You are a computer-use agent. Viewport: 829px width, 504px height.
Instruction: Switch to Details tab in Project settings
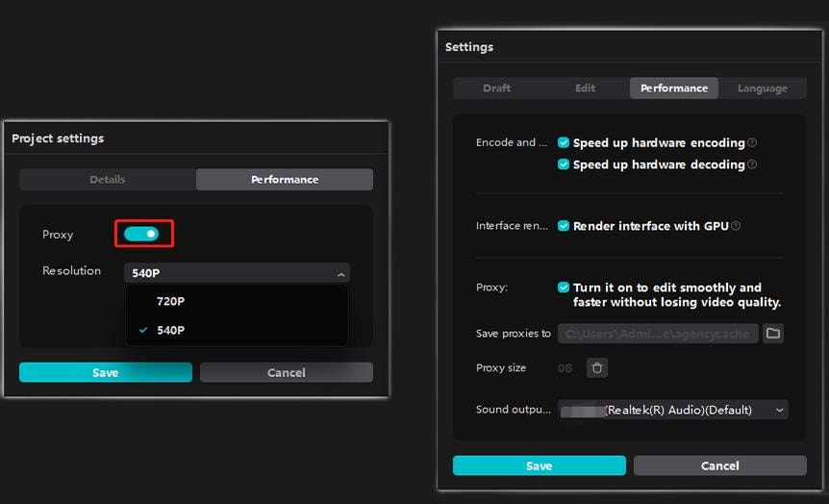pos(108,179)
